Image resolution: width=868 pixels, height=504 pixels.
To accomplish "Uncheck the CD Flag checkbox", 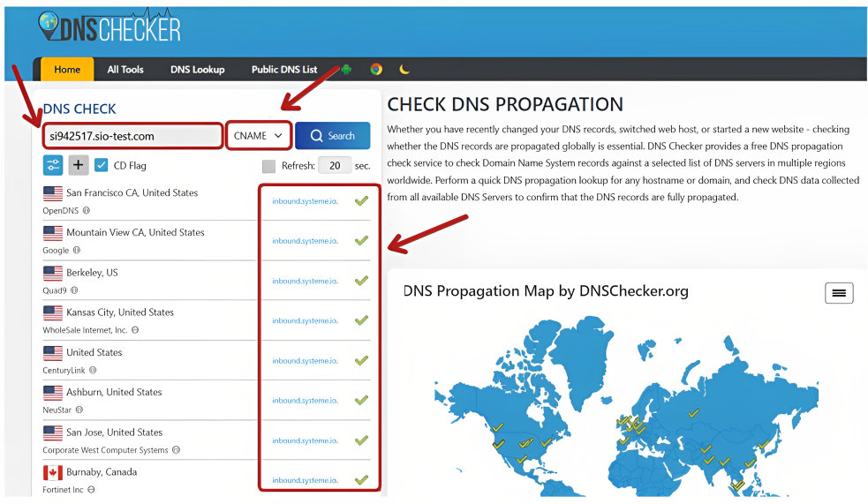I will tap(102, 165).
